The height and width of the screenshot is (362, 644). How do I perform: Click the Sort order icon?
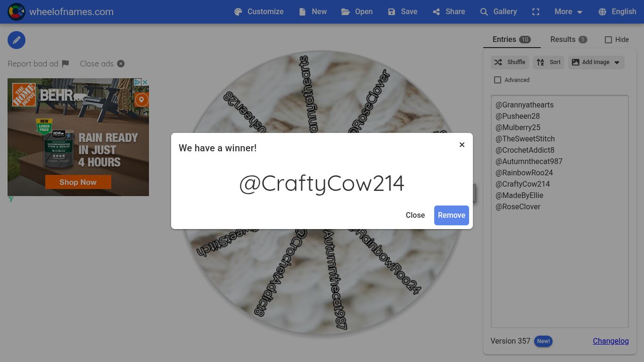[540, 62]
